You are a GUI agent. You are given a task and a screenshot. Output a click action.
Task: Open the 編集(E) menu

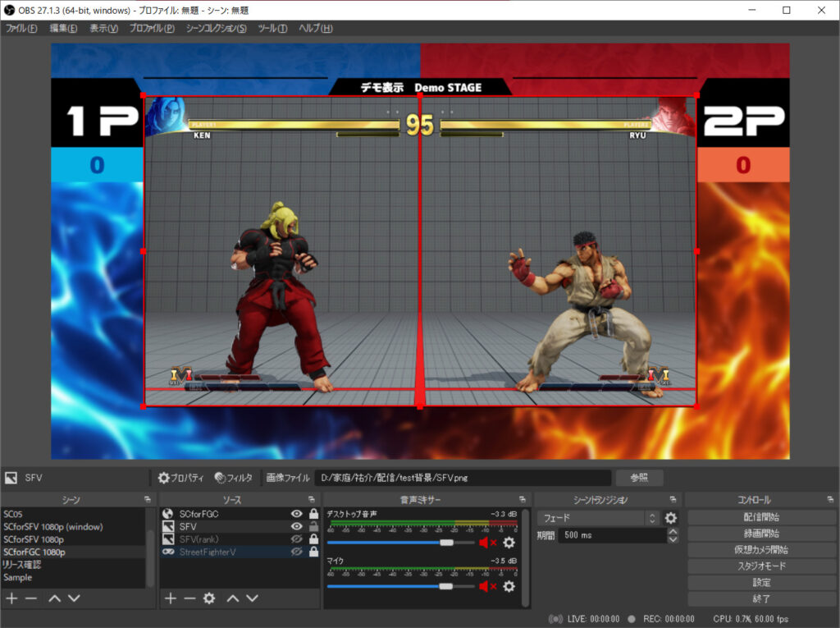(x=63, y=29)
